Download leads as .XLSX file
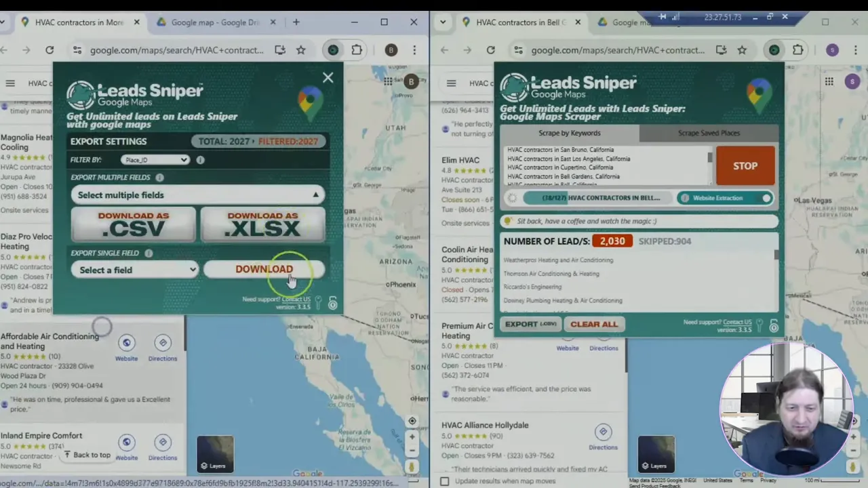The width and height of the screenshot is (868, 488). point(262,224)
